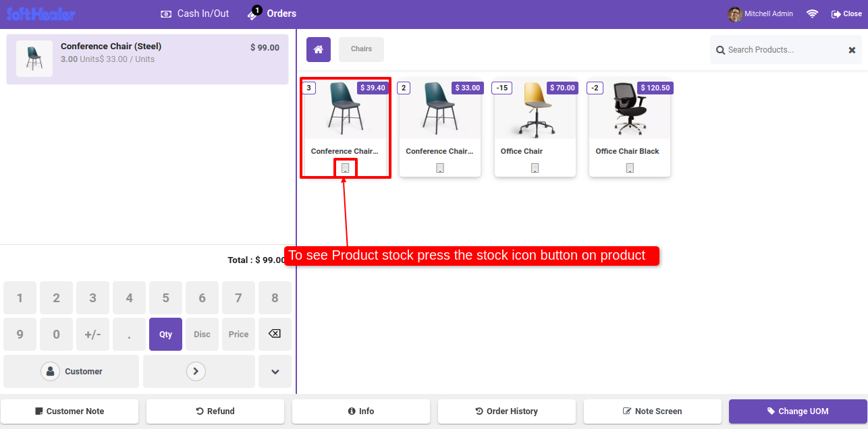
Task: Tap numpad key 0
Action: tap(56, 334)
